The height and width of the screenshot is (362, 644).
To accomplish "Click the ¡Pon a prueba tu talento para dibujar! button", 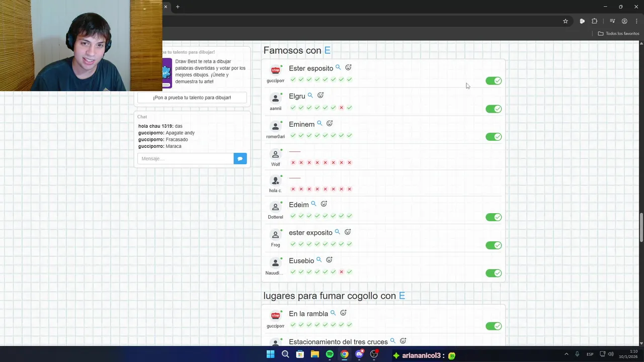I will (192, 98).
